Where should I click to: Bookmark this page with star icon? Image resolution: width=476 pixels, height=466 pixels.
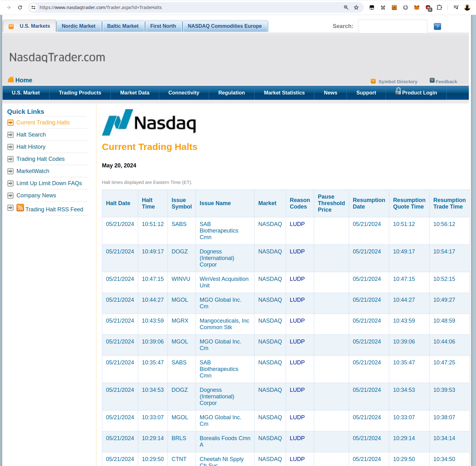[356, 7]
